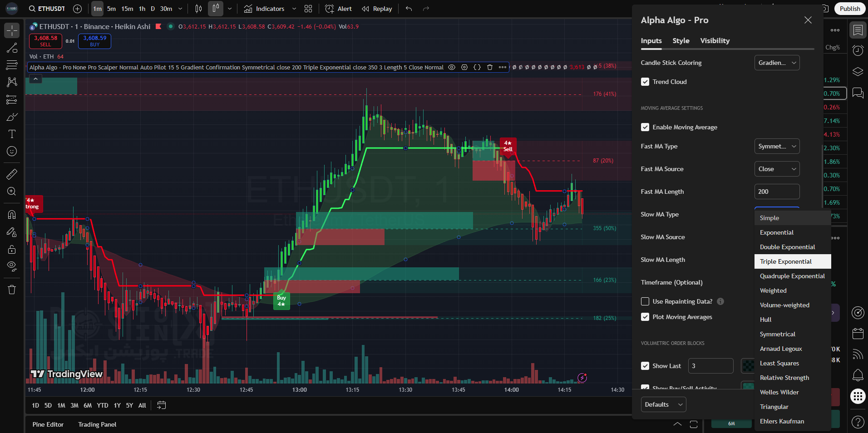Open layout selector grid icon
Image resolution: width=868 pixels, height=433 pixels.
click(x=308, y=9)
